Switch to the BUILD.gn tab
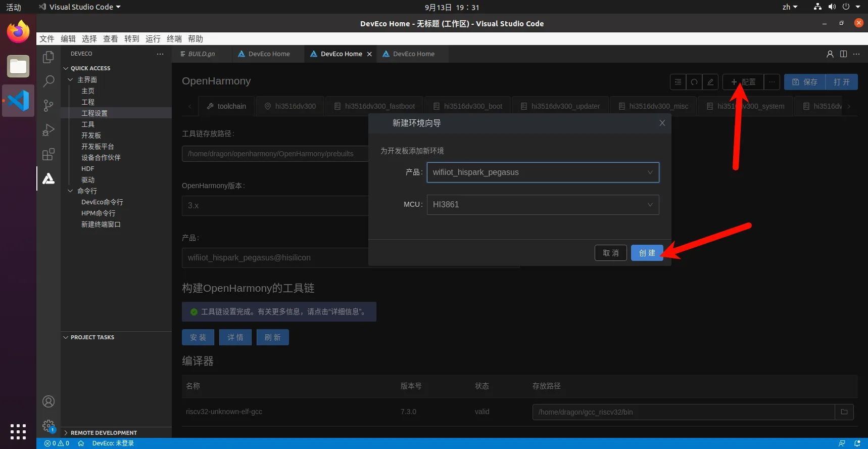Image resolution: width=868 pixels, height=449 pixels. [201, 54]
